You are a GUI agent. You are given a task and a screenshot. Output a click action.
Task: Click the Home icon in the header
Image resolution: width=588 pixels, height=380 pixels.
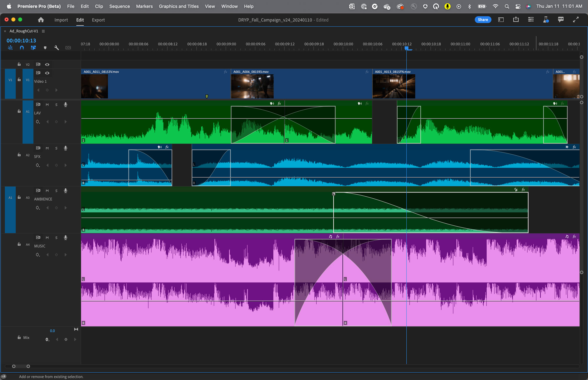point(41,20)
